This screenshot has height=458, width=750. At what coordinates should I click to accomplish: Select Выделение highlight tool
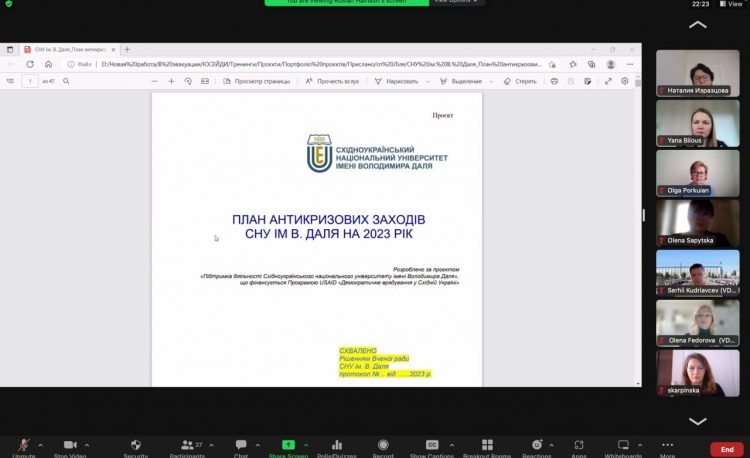tap(461, 81)
